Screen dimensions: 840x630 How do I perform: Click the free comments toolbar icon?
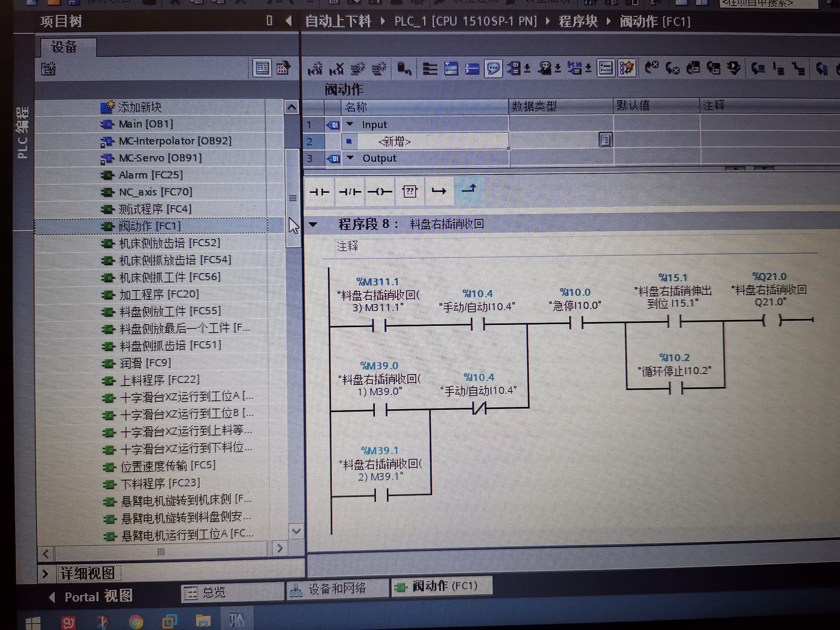pyautogui.click(x=493, y=69)
